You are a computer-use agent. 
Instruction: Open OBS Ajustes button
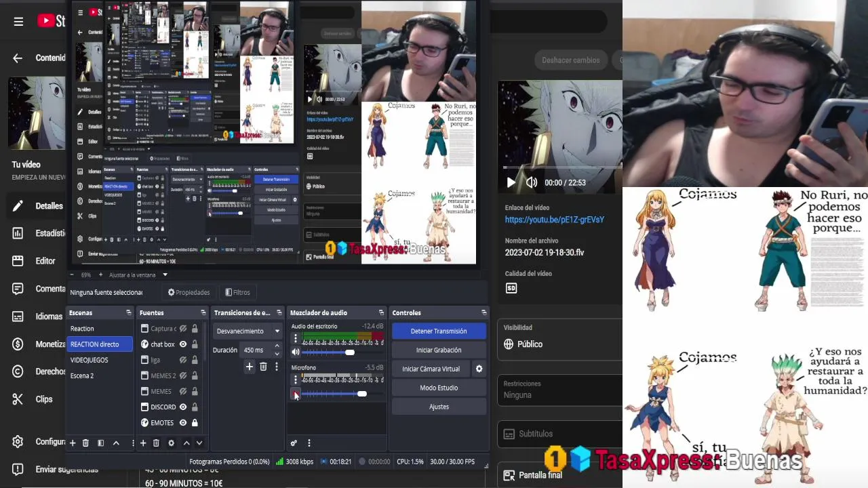click(x=439, y=407)
